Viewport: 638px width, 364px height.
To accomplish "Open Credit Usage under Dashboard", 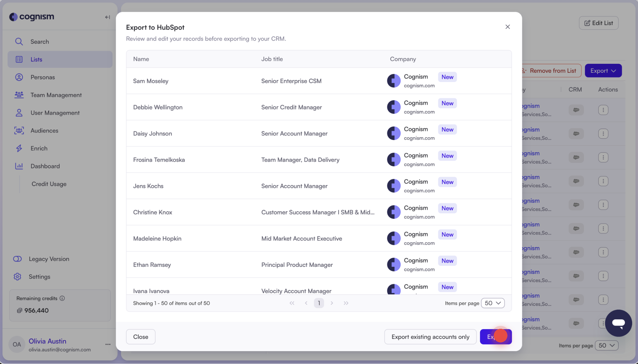I will point(49,184).
